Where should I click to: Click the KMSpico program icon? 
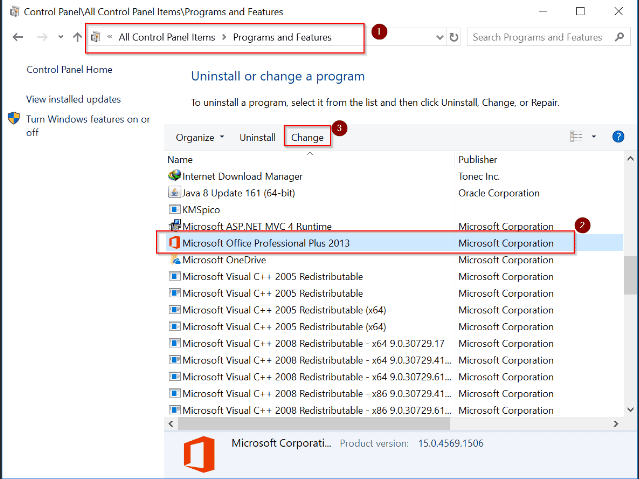pyautogui.click(x=174, y=210)
